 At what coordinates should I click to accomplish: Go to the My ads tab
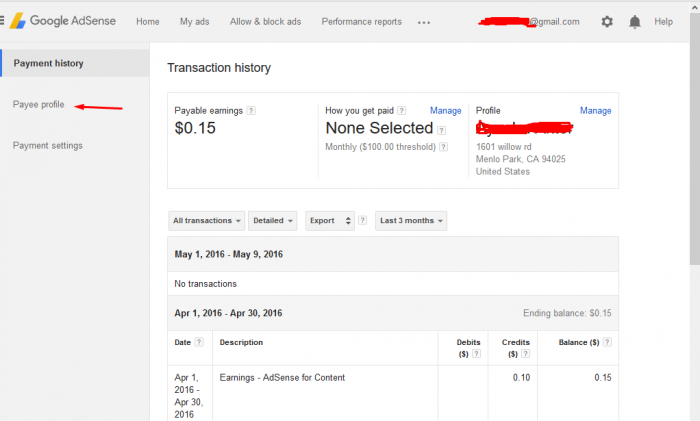(194, 22)
